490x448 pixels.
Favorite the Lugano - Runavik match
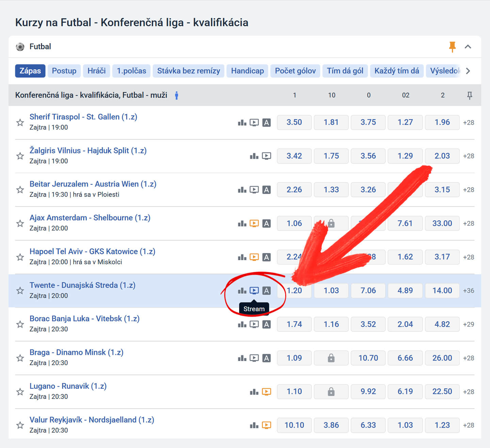pyautogui.click(x=20, y=392)
